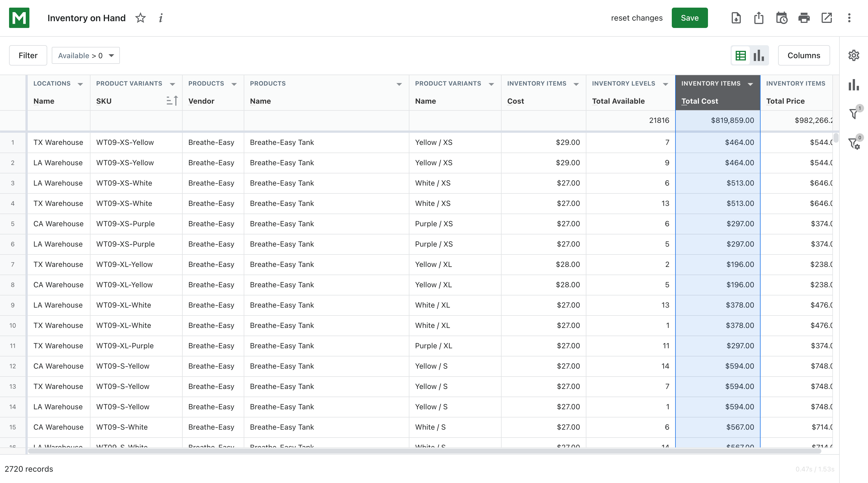Click the vertical scrollbar thumb
868x483 pixels.
(x=836, y=138)
